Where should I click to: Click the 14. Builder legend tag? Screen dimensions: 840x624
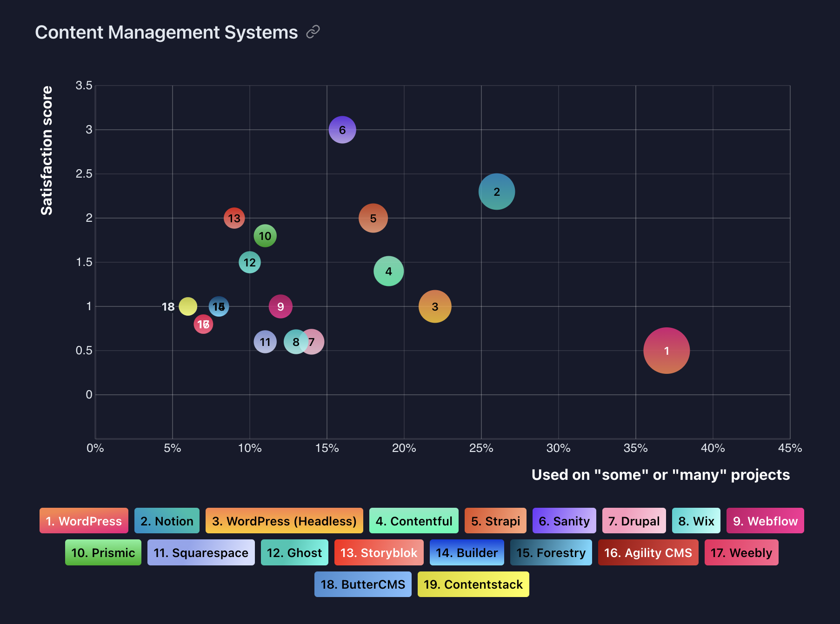tap(467, 552)
